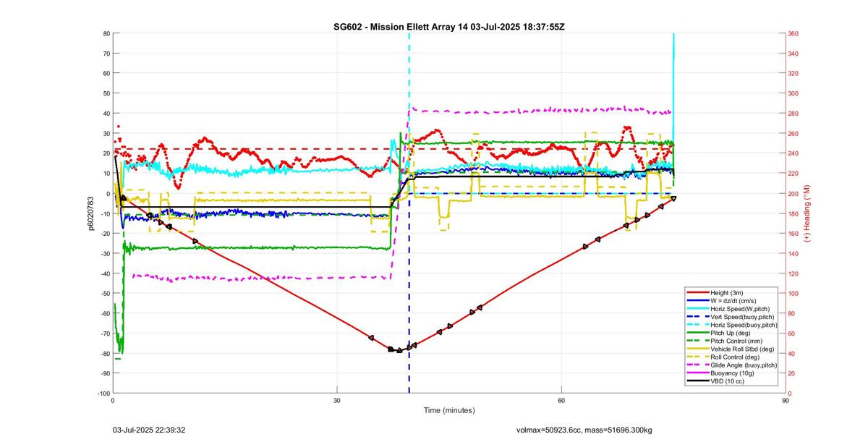Click the 'Vehicle Roll Stbd (deg)' legend entry
The width and height of the screenshot is (868, 442).
click(x=731, y=349)
